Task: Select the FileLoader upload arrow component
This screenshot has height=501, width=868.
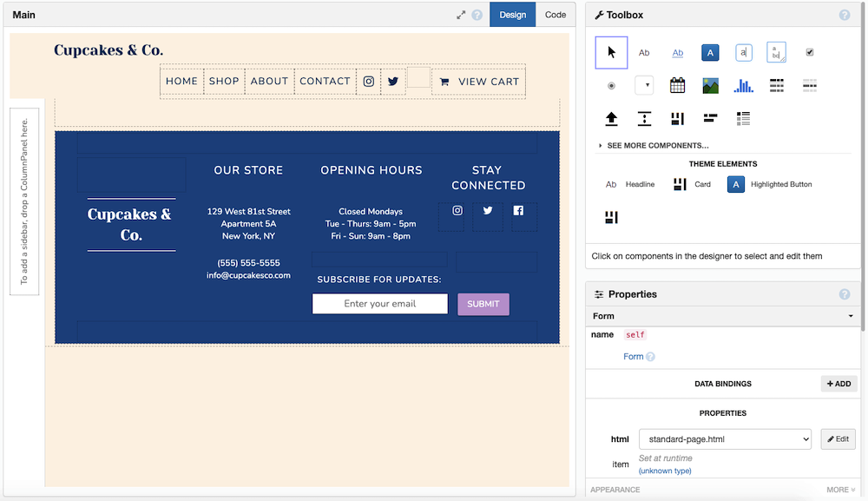Action: click(x=611, y=119)
